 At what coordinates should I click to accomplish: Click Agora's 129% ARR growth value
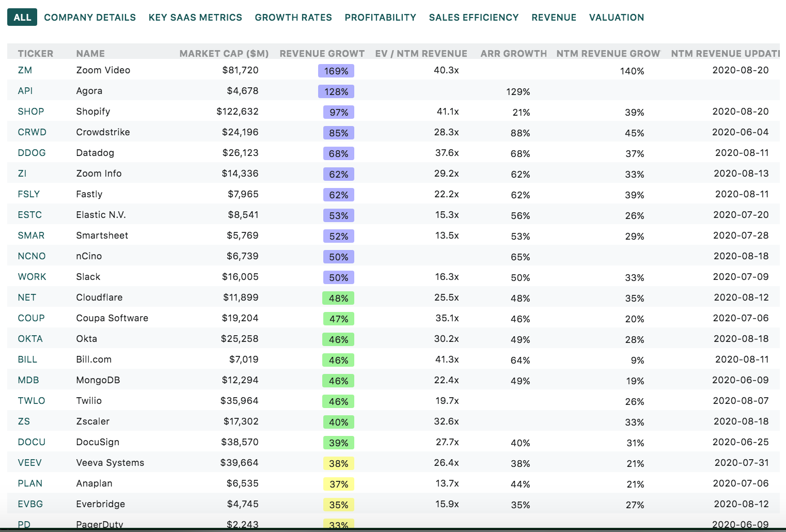[x=518, y=91]
